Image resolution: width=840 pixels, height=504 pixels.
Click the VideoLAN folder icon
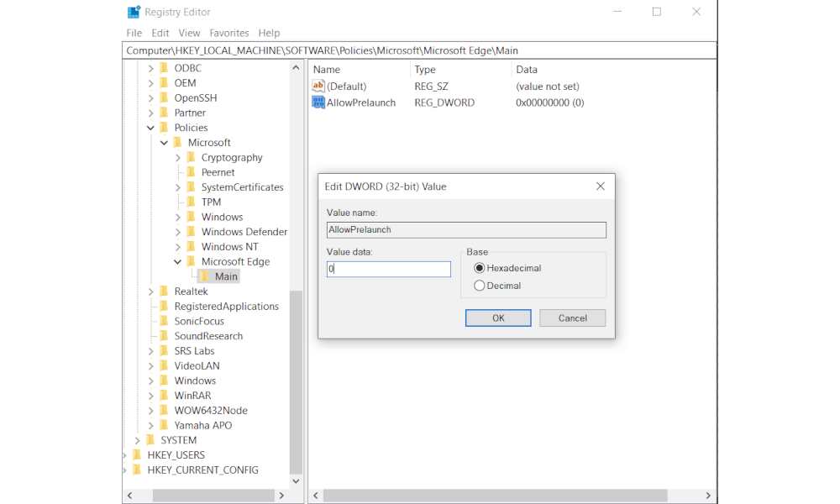coord(164,365)
